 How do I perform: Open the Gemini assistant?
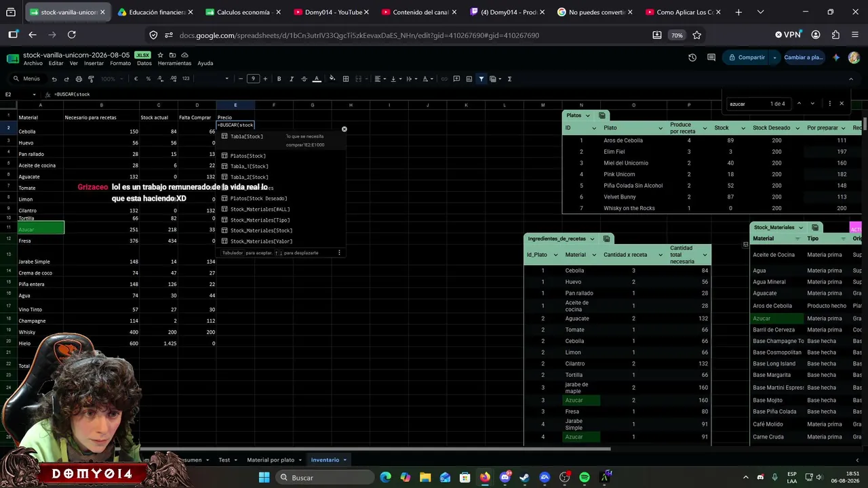tap(836, 58)
